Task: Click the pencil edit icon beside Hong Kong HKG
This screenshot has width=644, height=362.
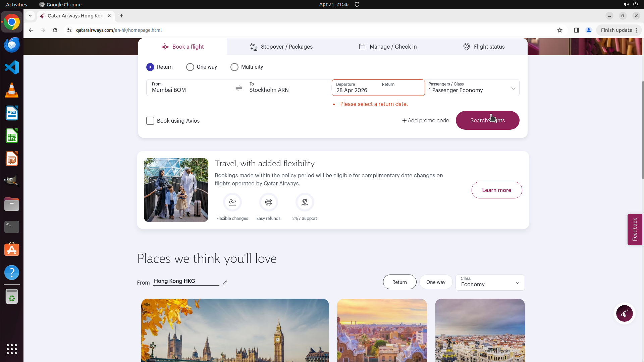Action: point(225,283)
